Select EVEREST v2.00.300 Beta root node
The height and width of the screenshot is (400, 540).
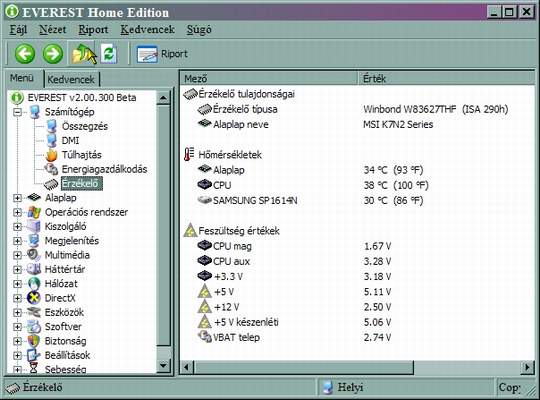pyautogui.click(x=82, y=98)
